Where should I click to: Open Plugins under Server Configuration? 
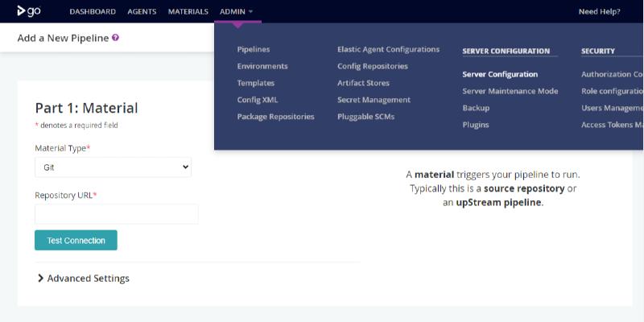tap(476, 125)
